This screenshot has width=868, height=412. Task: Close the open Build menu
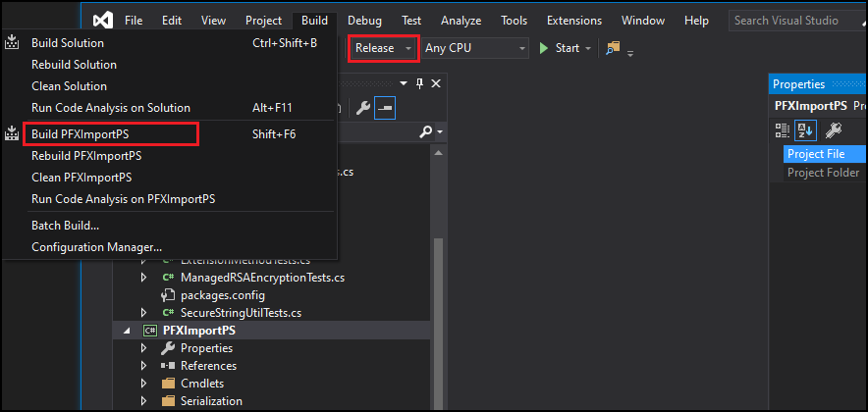point(314,21)
